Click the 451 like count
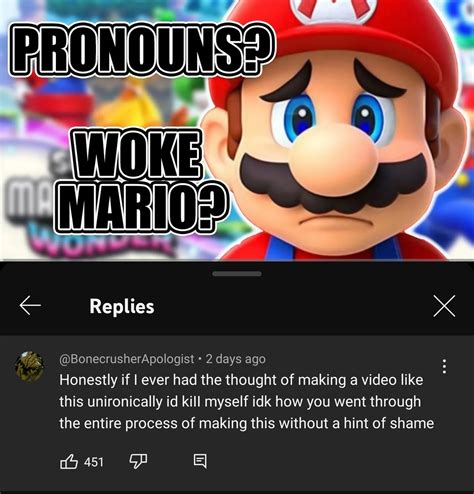 (x=94, y=462)
